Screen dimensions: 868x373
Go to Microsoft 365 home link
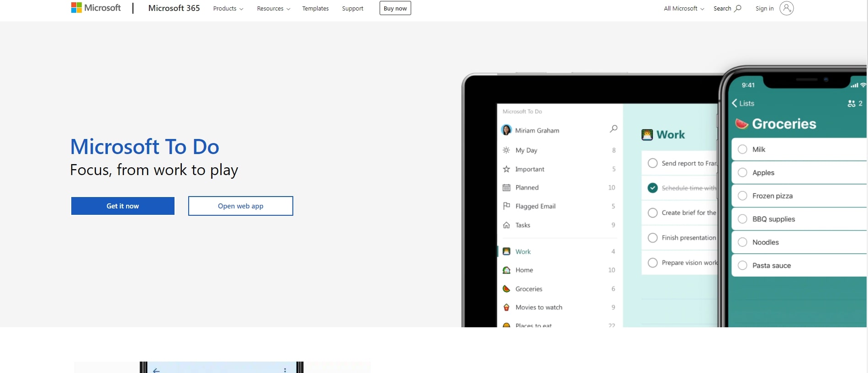pyautogui.click(x=174, y=8)
